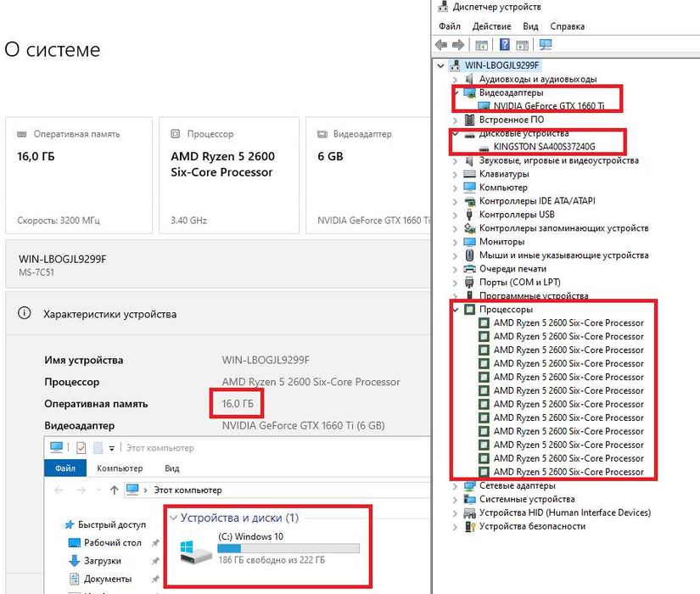Collapse the WIN-LBOGJL9299F root node
This screenshot has width=700, height=594.
point(440,65)
